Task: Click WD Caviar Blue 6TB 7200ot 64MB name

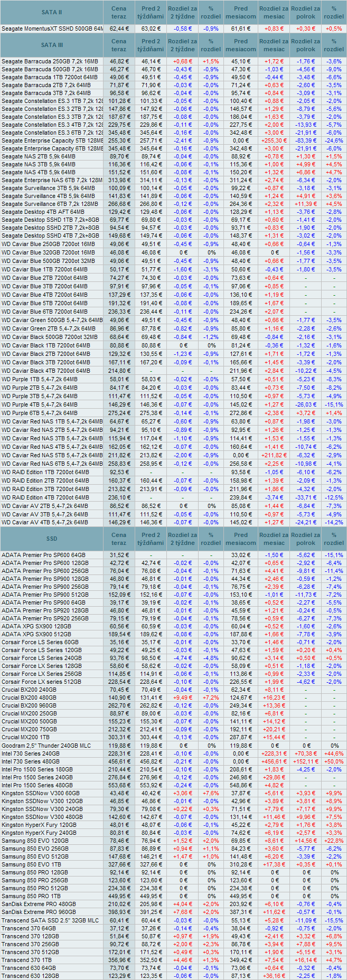Action: tap(44, 312)
